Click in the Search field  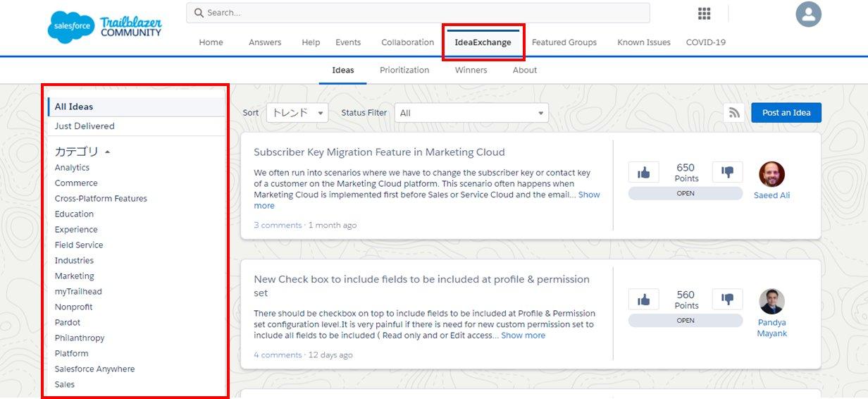pyautogui.click(x=418, y=13)
